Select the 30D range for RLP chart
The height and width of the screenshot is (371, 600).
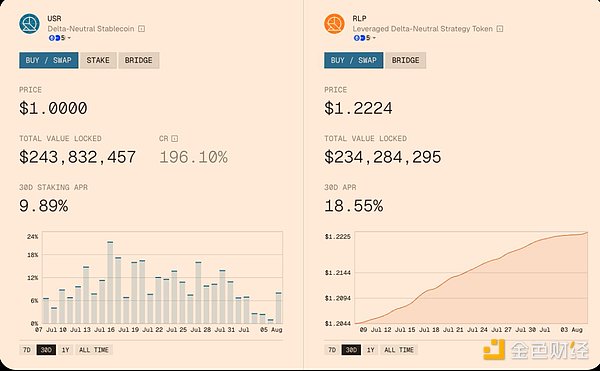(351, 350)
